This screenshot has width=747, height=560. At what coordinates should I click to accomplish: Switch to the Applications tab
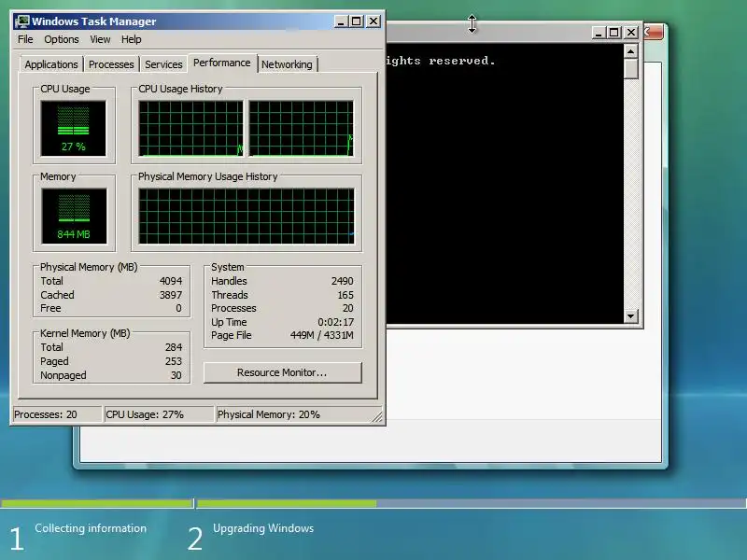(51, 64)
